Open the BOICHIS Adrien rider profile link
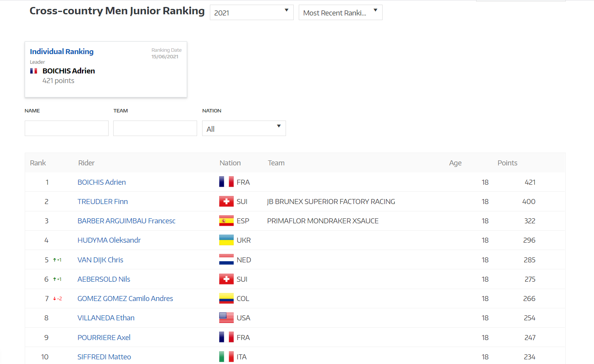The height and width of the screenshot is (364, 594). point(102,182)
